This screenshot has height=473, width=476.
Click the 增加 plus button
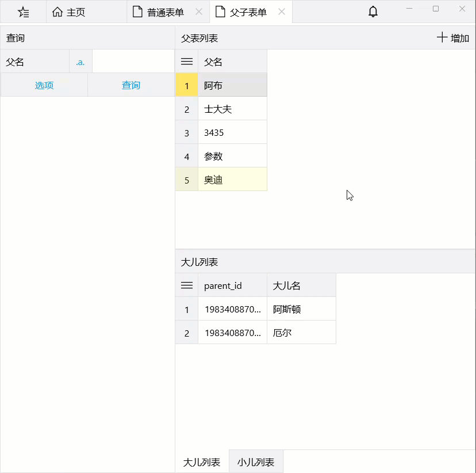coord(453,38)
